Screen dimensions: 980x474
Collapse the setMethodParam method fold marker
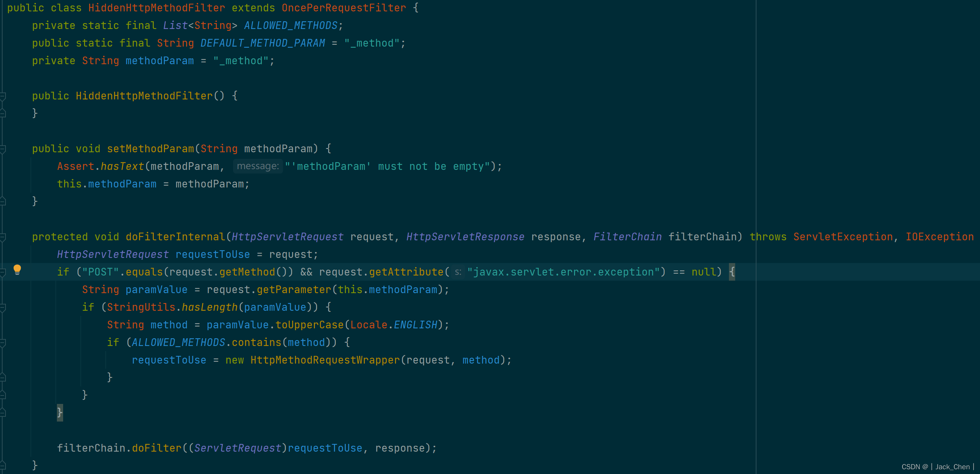click(x=3, y=149)
